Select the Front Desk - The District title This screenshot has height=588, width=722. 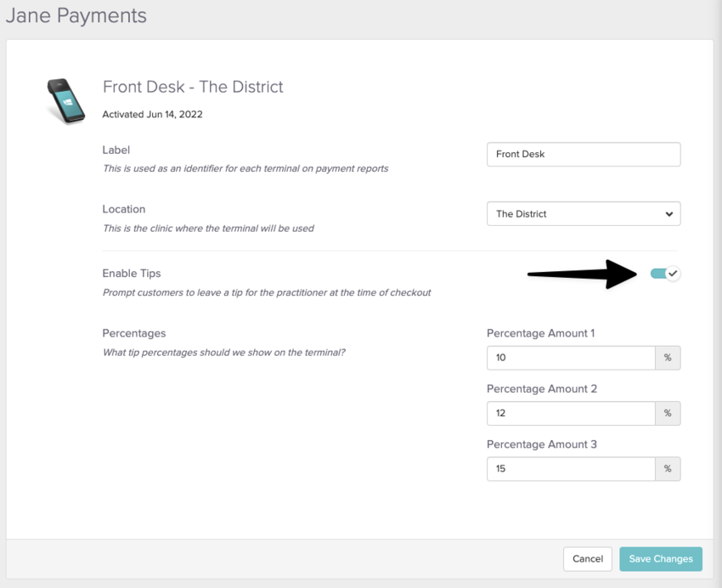coord(193,87)
